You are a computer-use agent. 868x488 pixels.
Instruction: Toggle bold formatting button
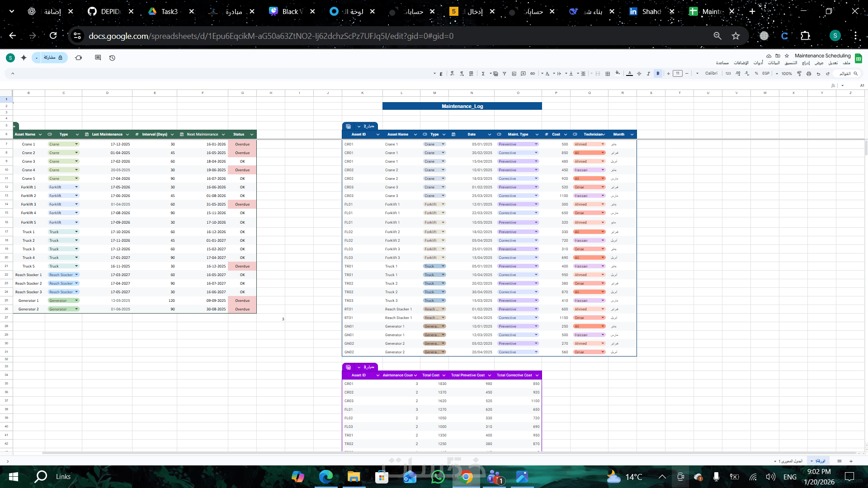point(658,73)
